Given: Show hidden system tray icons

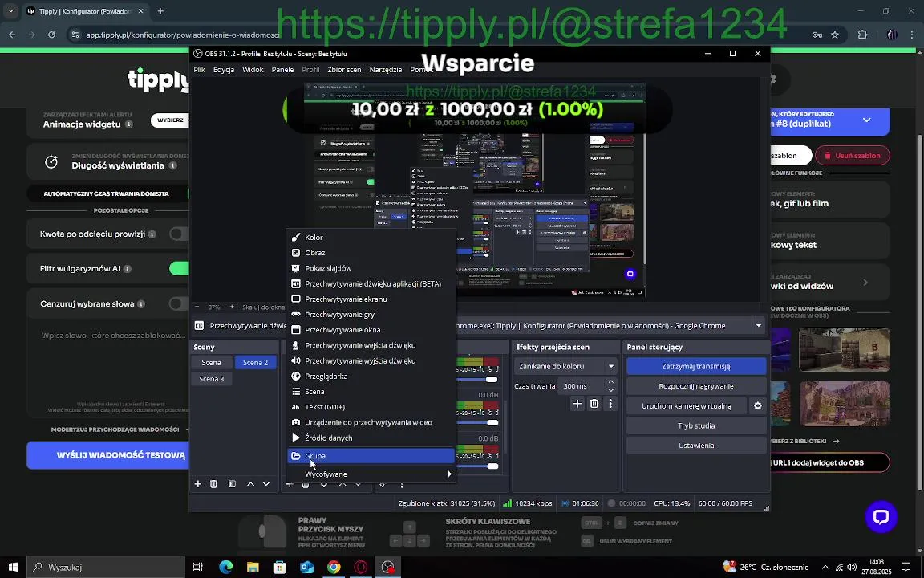Looking at the screenshot, I should [825, 567].
